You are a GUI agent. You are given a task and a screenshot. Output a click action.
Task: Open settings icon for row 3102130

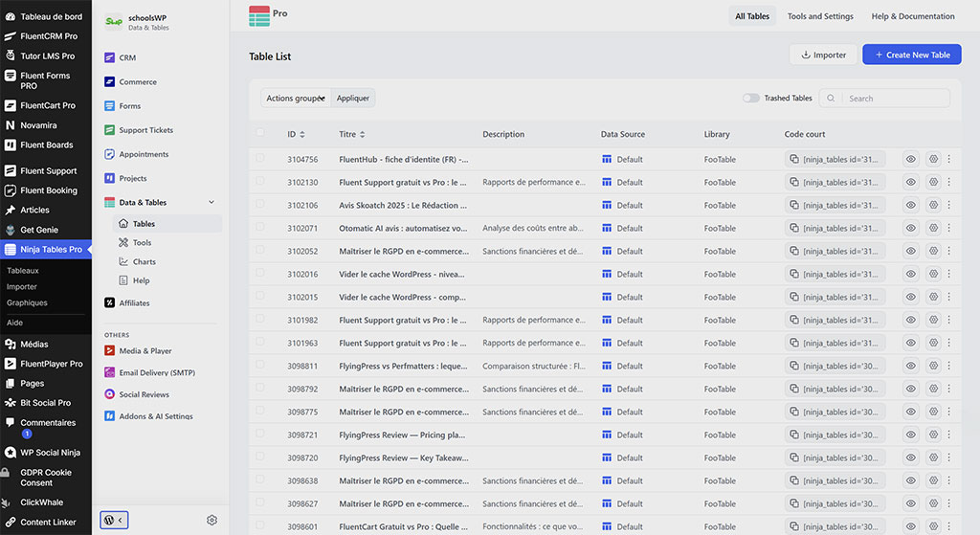coord(933,182)
